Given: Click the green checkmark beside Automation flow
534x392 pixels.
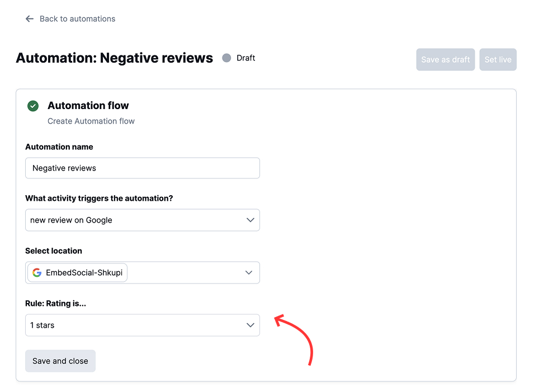Looking at the screenshot, I should pyautogui.click(x=33, y=106).
